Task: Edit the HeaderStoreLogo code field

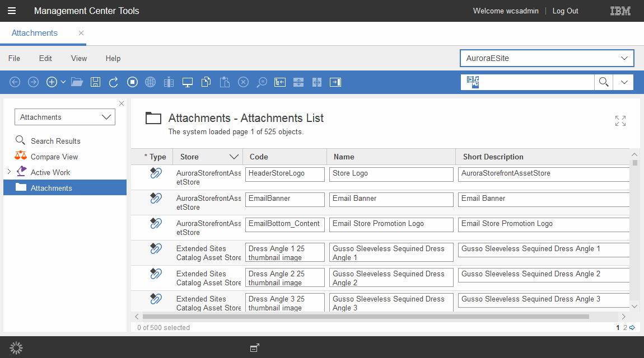Action: [x=284, y=174]
